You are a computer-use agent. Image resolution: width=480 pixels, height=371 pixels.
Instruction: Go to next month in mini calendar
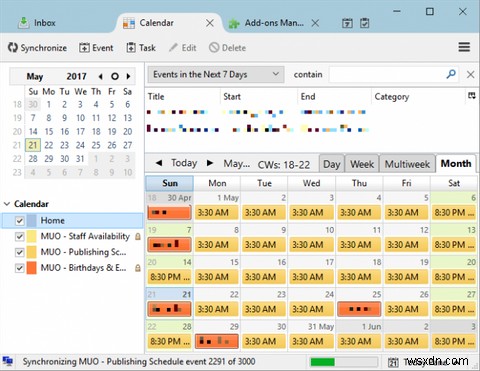coord(128,76)
